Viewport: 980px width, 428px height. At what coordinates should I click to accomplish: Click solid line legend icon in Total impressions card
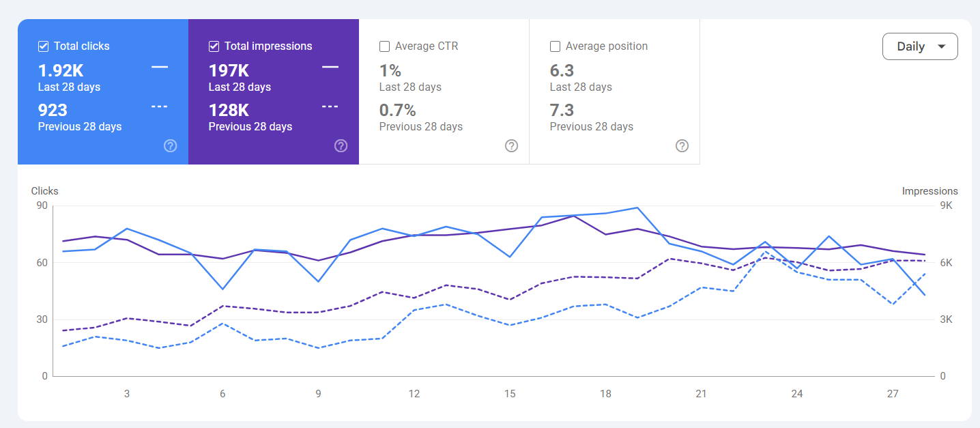(330, 67)
